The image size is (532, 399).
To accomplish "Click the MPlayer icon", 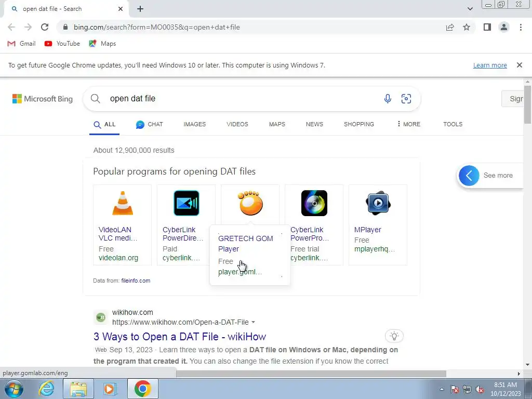I will pyautogui.click(x=378, y=203).
